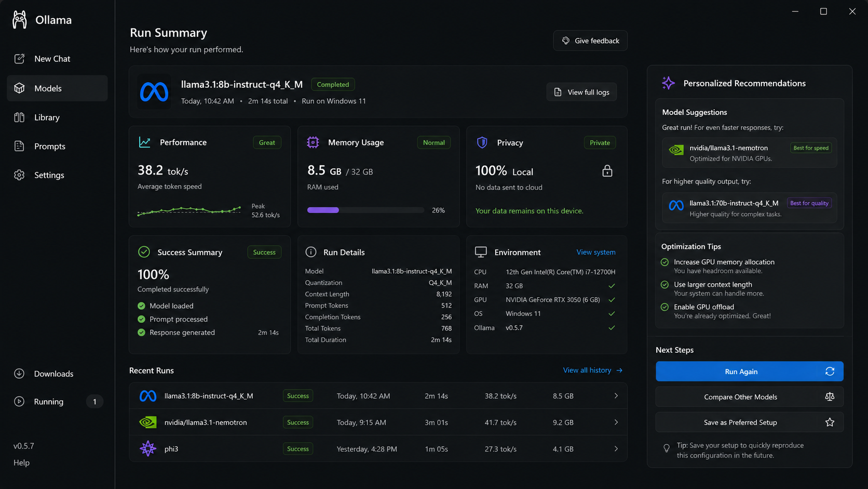
Task: Click the Privacy shield icon
Action: click(x=482, y=142)
